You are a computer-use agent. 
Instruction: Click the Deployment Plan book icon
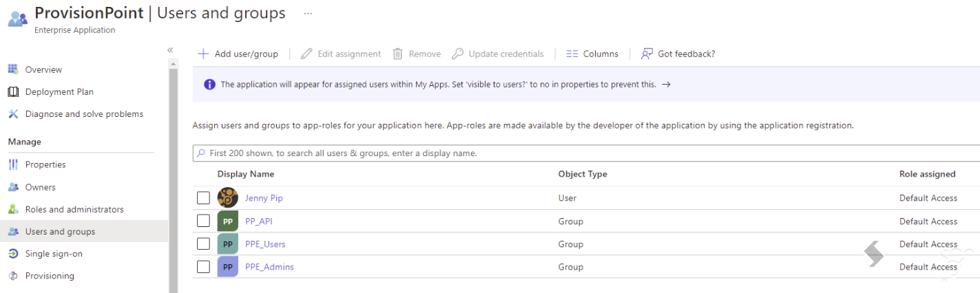click(x=12, y=91)
